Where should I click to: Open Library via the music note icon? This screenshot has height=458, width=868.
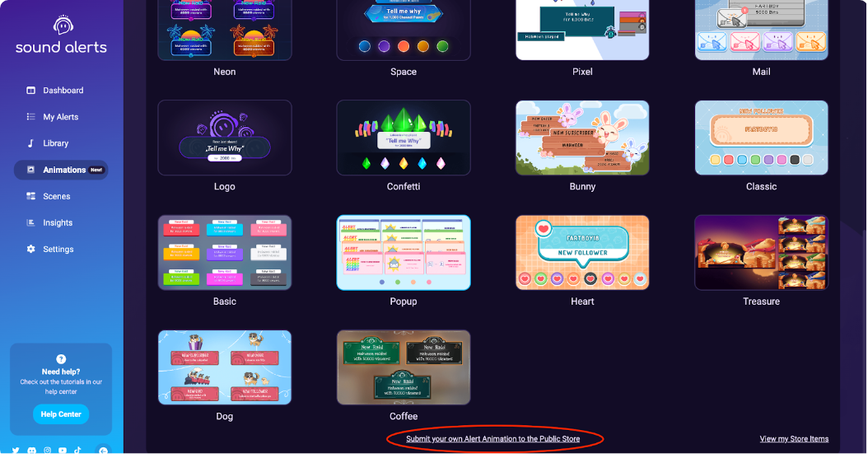coord(31,143)
